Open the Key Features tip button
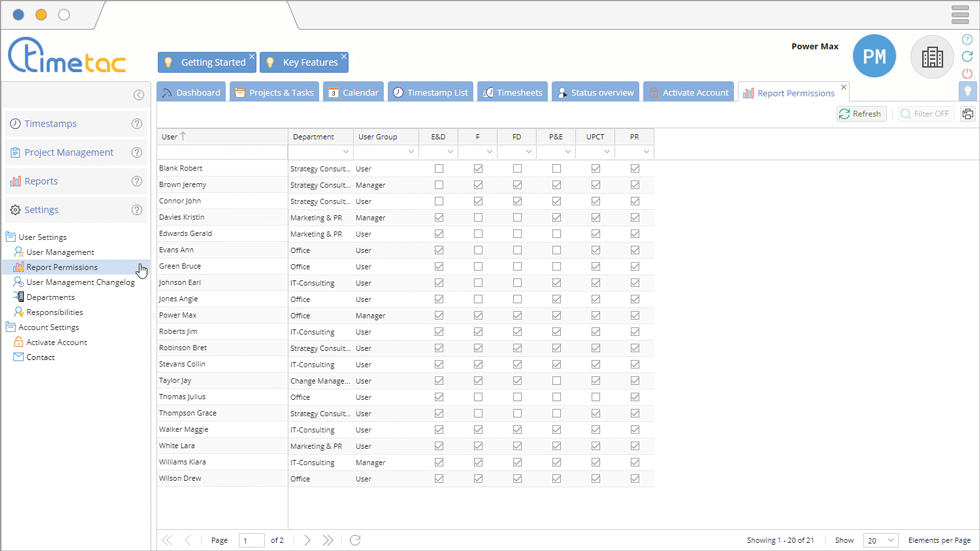The height and width of the screenshot is (551, 980). [304, 62]
